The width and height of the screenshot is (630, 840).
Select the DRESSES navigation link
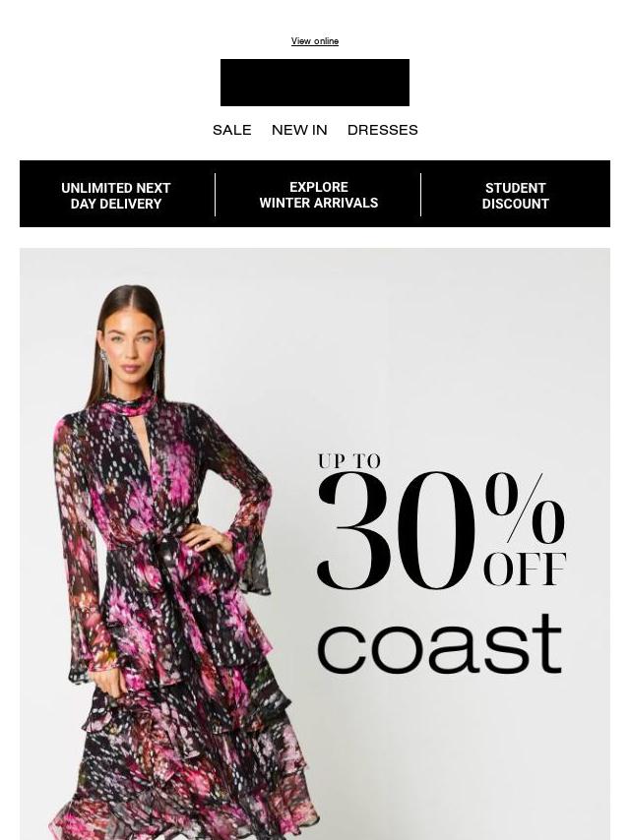[382, 130]
